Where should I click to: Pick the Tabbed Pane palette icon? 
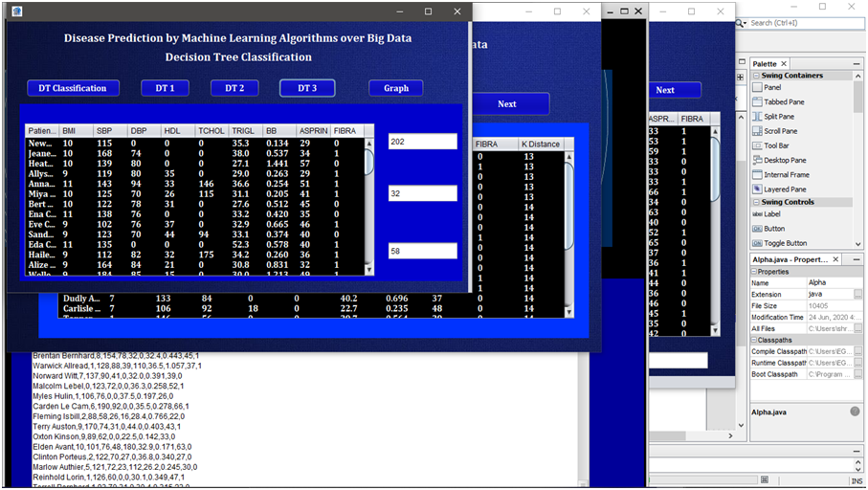757,101
